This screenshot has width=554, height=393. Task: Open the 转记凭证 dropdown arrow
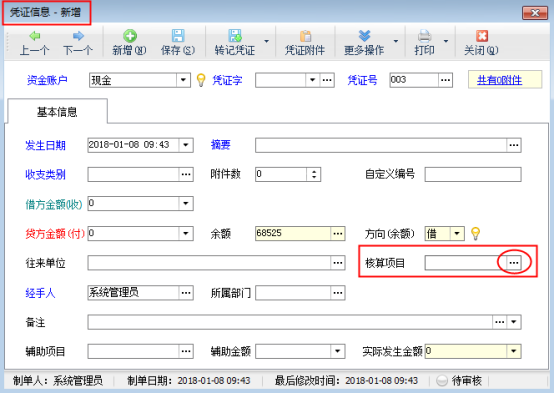[x=266, y=41]
